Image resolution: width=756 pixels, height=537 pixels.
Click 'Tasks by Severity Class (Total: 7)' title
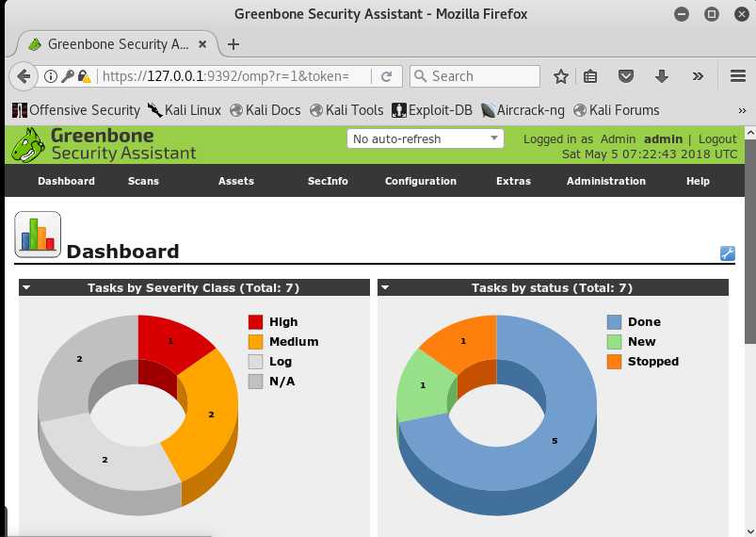[193, 288]
